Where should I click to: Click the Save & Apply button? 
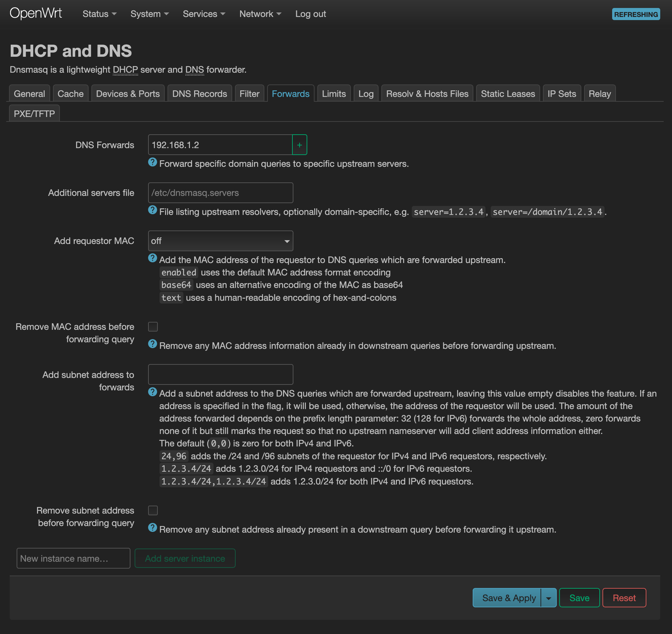(x=507, y=598)
